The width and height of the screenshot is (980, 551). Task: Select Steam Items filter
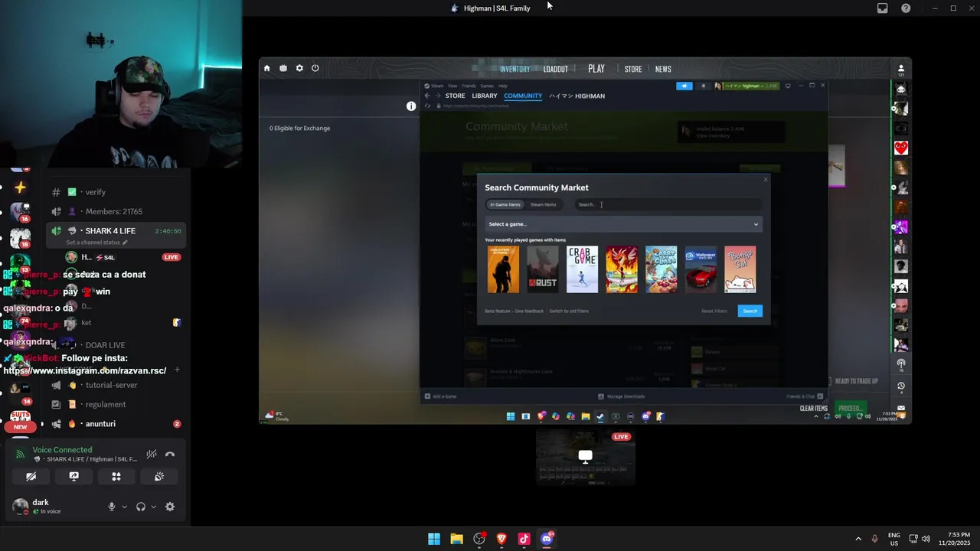tap(544, 204)
